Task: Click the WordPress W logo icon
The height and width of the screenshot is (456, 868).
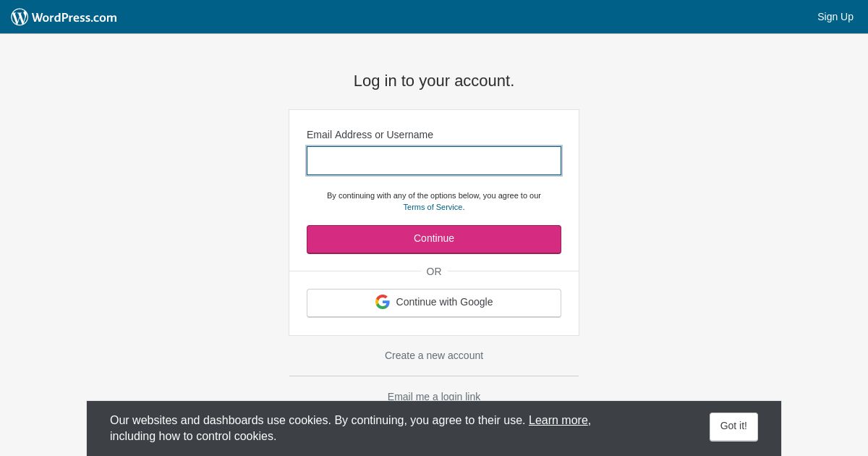Action: coord(20,17)
